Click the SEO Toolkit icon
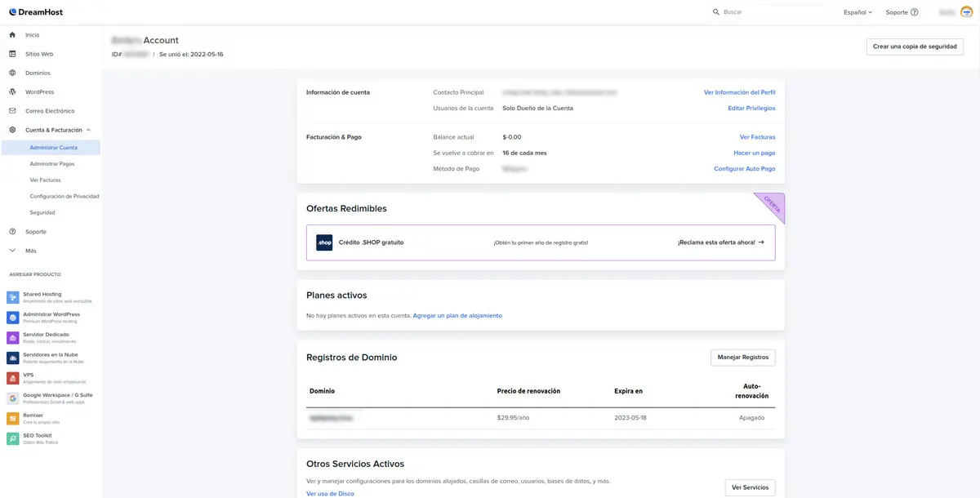Viewport: 980px width, 498px height. [x=13, y=439]
